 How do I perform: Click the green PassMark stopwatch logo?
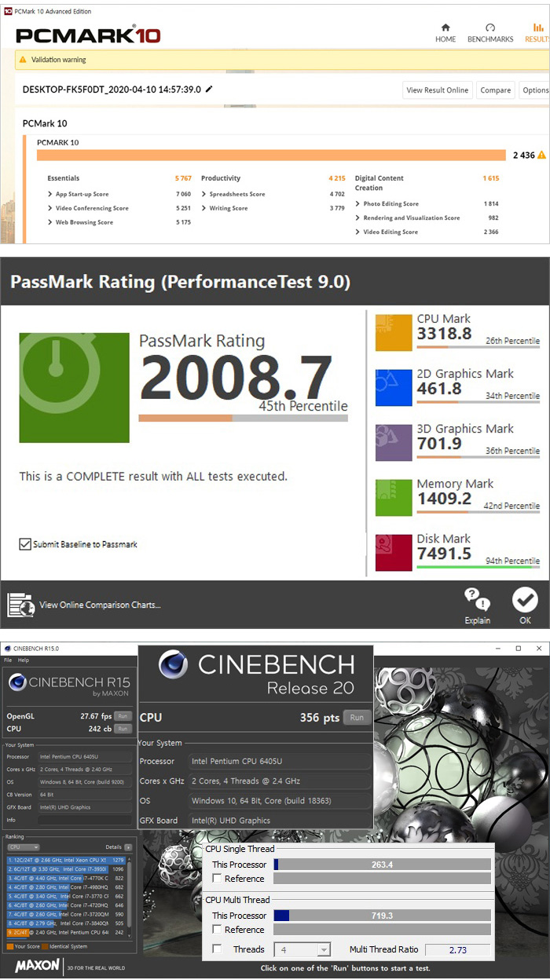[x=75, y=388]
